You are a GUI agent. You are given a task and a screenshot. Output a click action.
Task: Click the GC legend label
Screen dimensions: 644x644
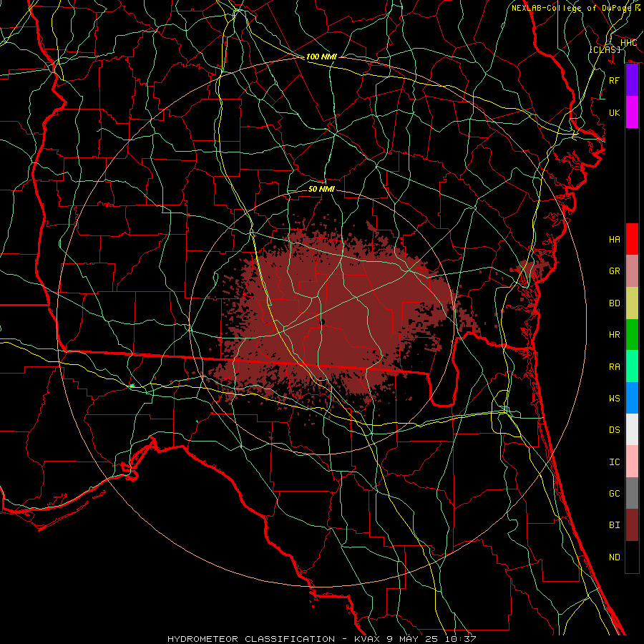[614, 493]
